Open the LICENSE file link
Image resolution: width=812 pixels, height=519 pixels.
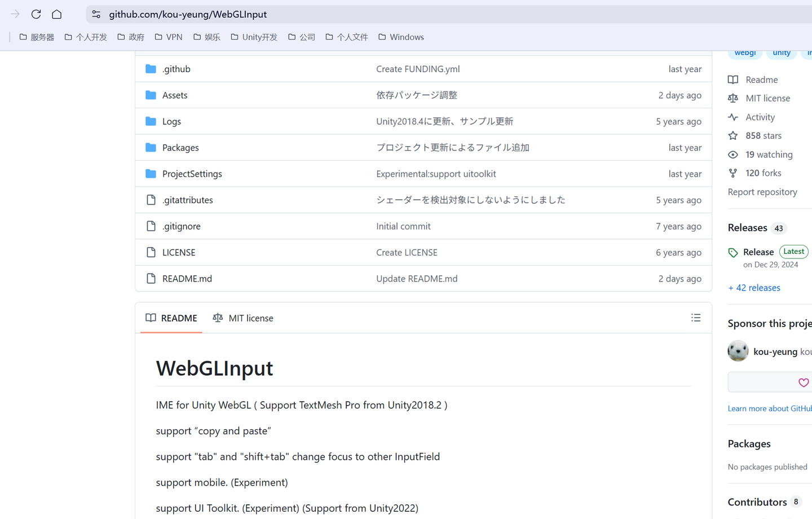click(x=179, y=252)
